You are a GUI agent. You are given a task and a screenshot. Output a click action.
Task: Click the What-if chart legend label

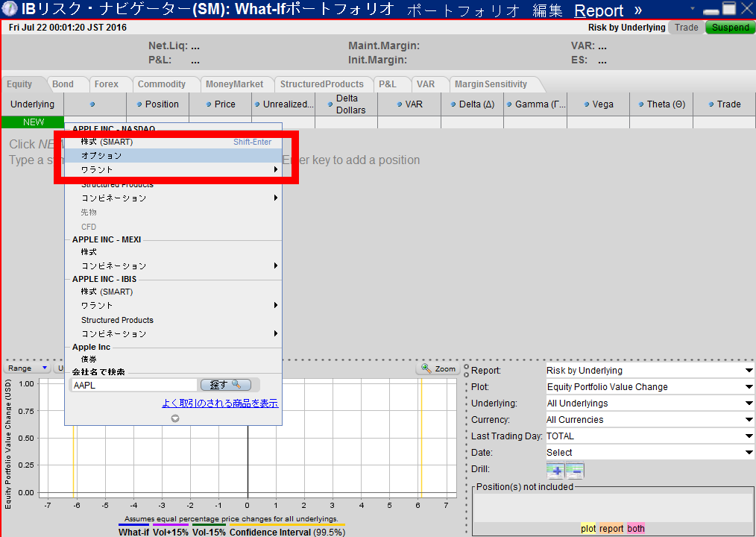133,532
